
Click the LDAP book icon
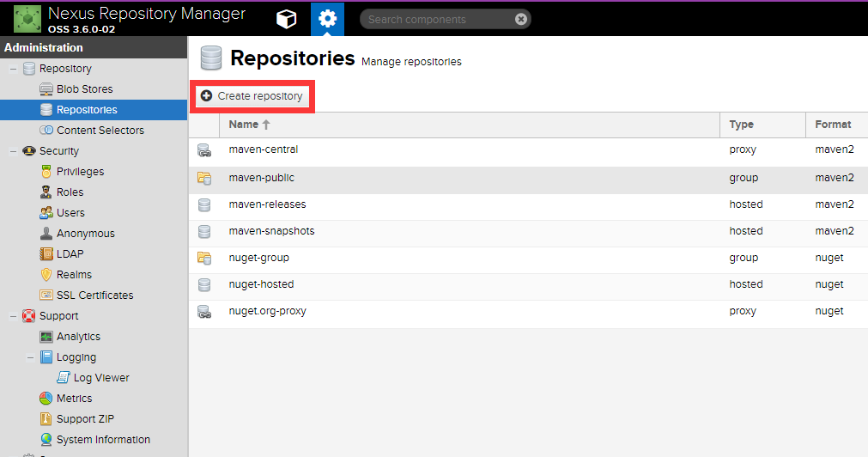coord(46,253)
